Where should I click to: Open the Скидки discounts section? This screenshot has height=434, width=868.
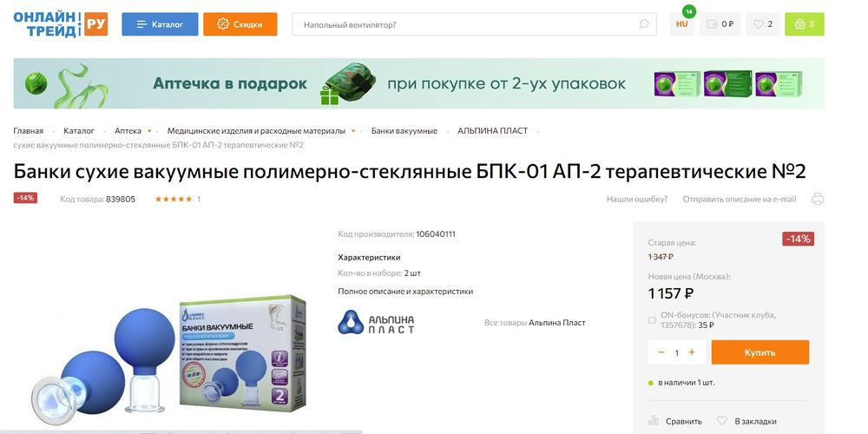point(240,24)
